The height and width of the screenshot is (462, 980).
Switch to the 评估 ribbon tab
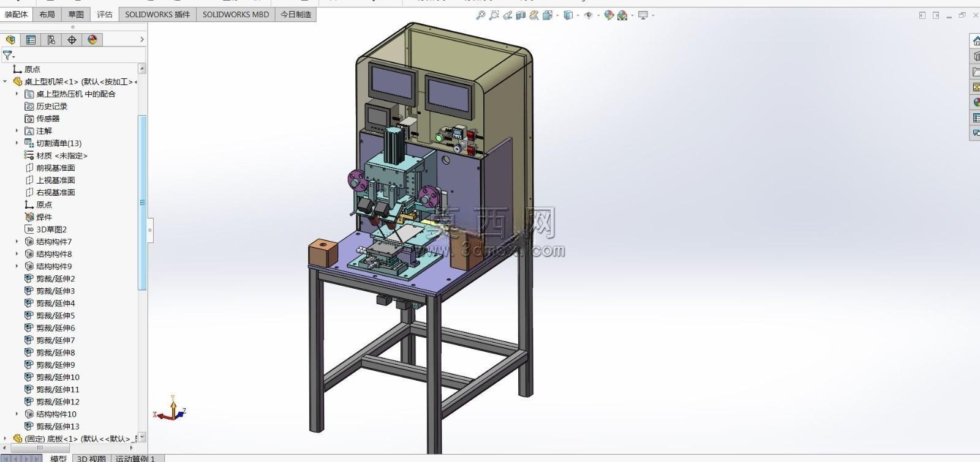click(105, 14)
